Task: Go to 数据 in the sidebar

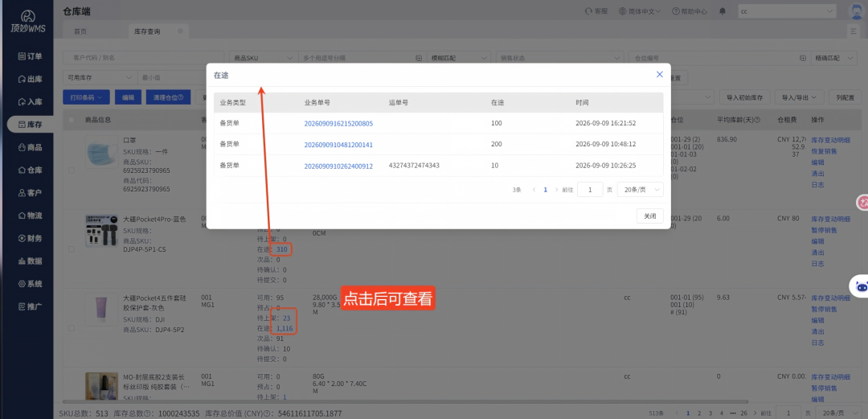Action: pyautogui.click(x=30, y=261)
